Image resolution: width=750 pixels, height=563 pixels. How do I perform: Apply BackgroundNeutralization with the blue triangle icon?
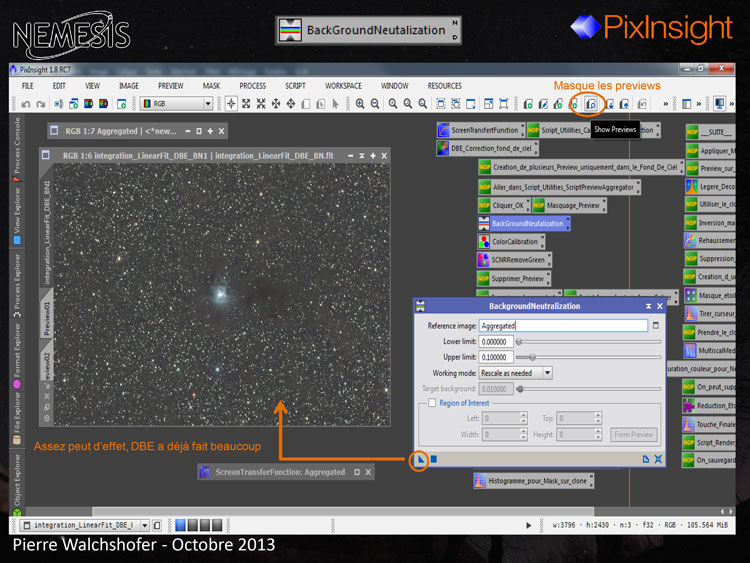click(x=420, y=460)
